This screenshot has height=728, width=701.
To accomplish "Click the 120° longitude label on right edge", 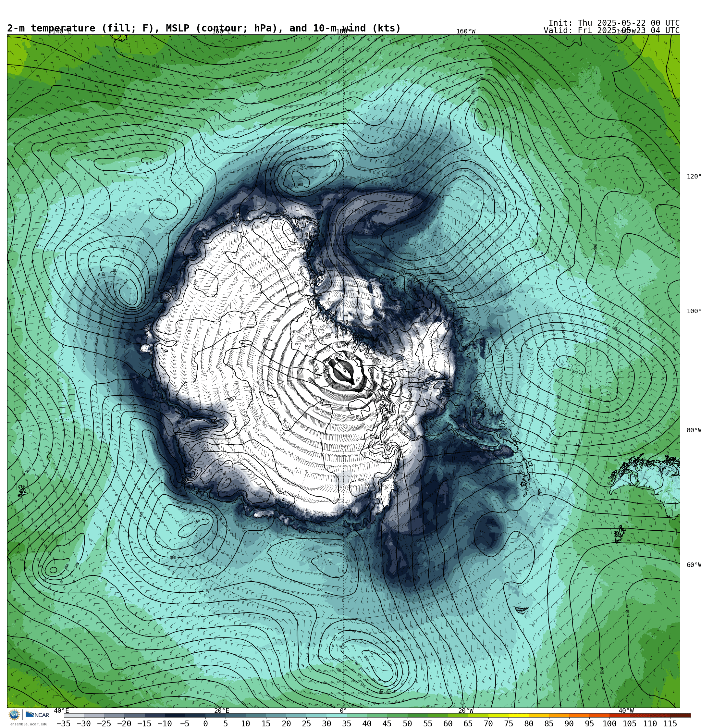I will [694, 177].
